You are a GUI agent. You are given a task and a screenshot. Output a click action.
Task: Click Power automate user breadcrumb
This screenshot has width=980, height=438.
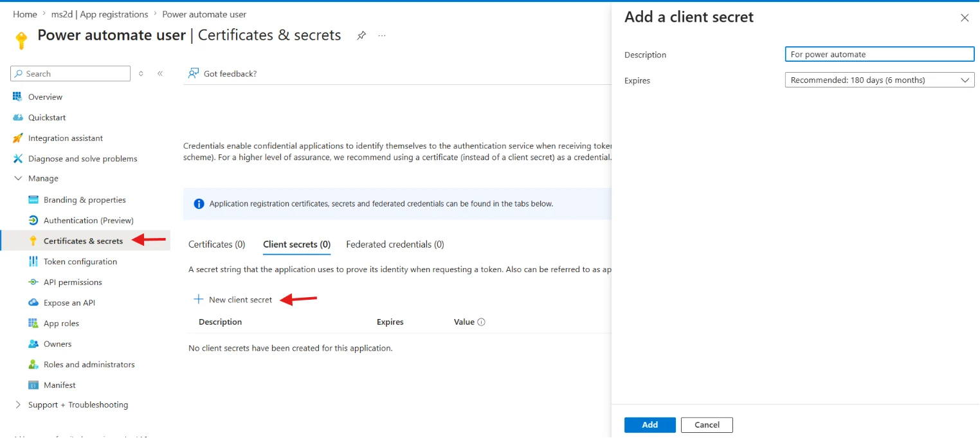tap(204, 14)
